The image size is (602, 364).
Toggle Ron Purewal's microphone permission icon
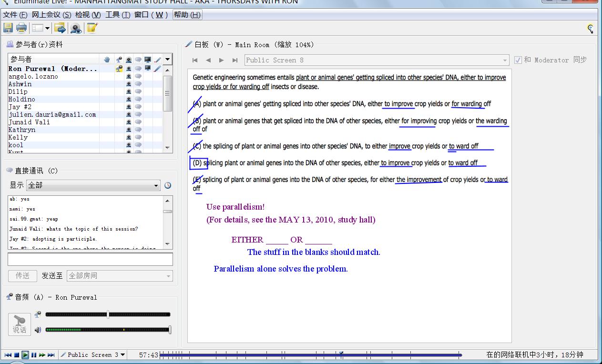pos(119,69)
